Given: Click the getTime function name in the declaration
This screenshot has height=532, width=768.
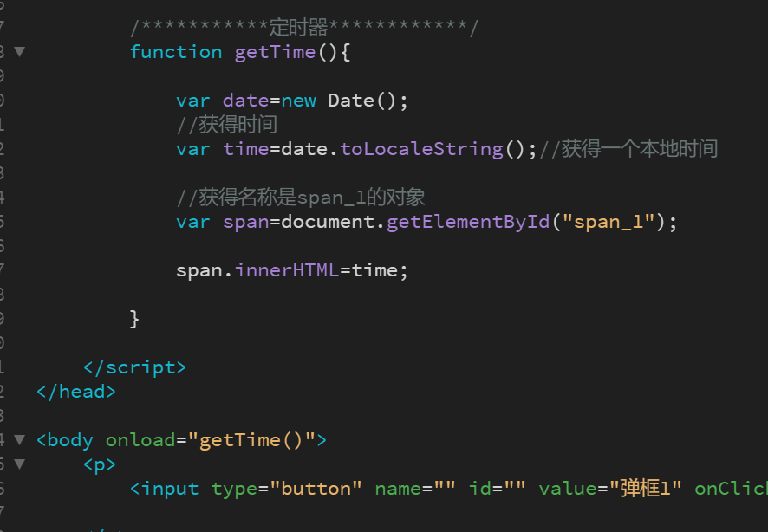Looking at the screenshot, I should pyautogui.click(x=276, y=52).
